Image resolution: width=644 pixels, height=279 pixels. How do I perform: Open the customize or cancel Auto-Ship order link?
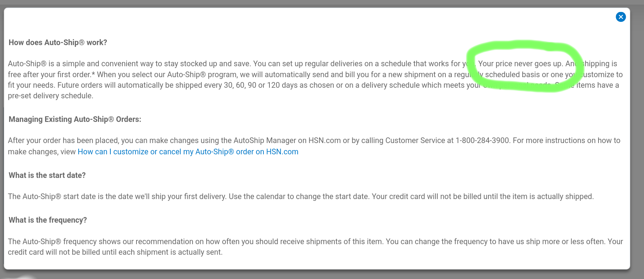coord(188,152)
